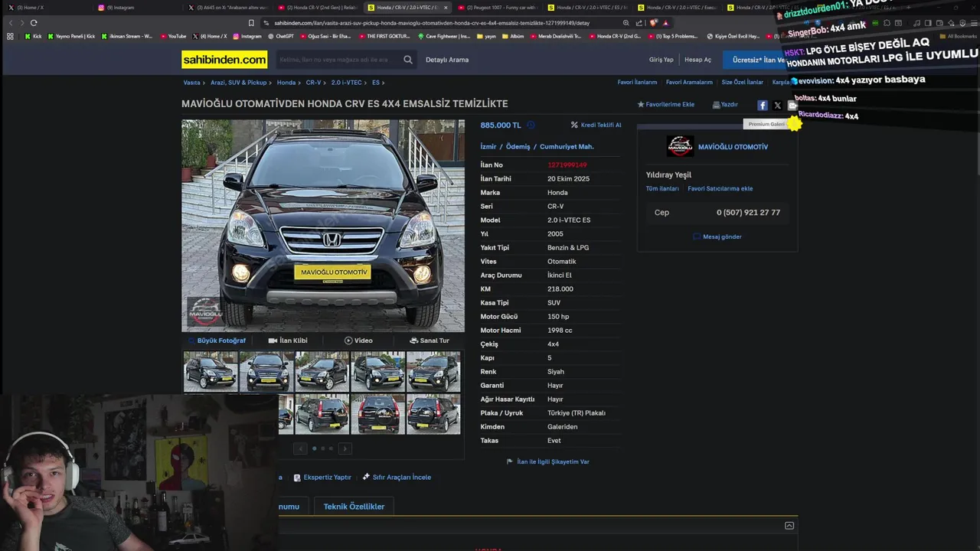This screenshot has width=980, height=551.
Task: Close the active Honda CR-V browser tab
Action: pos(446,8)
